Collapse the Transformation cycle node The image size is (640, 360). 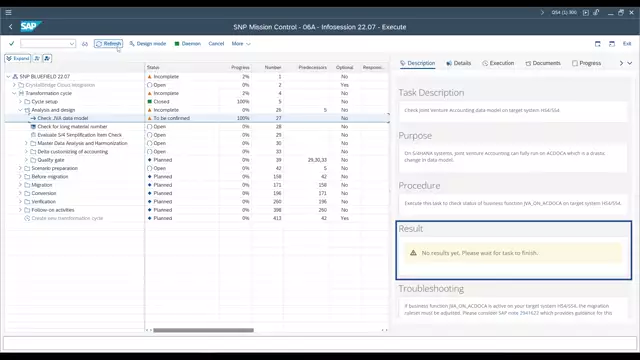click(14, 93)
